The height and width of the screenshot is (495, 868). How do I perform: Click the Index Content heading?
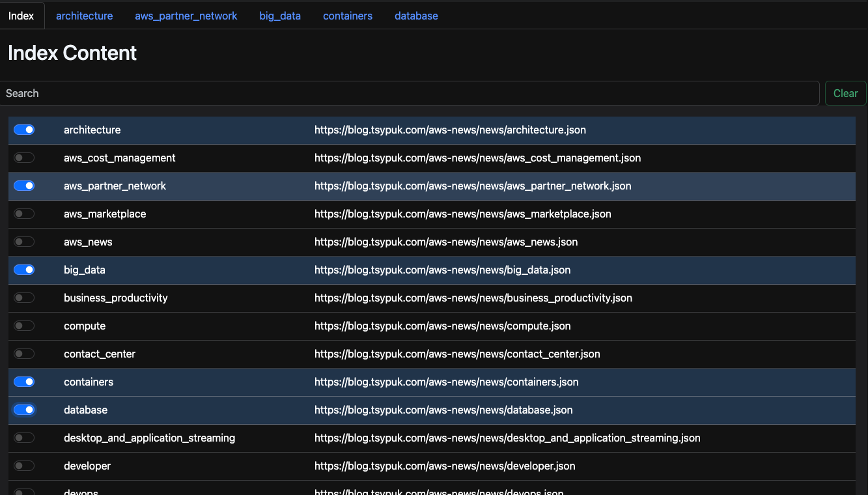pos(72,53)
